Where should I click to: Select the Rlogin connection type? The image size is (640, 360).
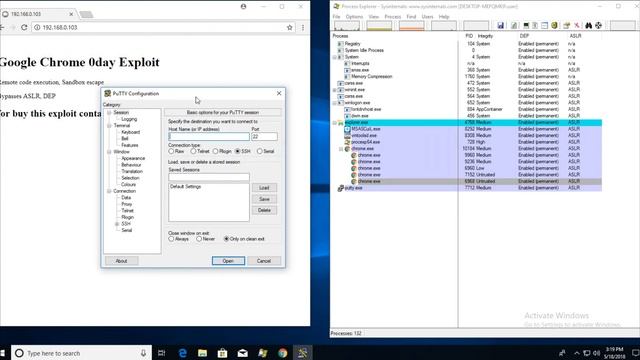pyautogui.click(x=216, y=151)
